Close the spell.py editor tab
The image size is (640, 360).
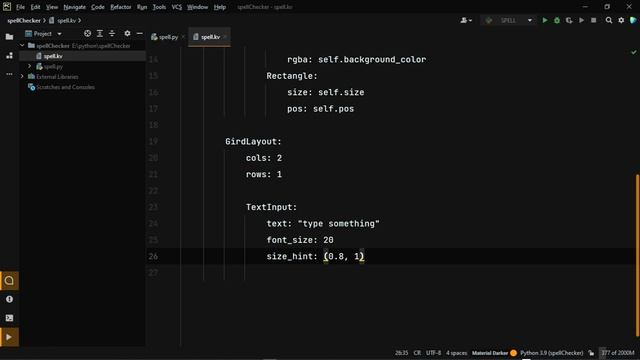(183, 37)
